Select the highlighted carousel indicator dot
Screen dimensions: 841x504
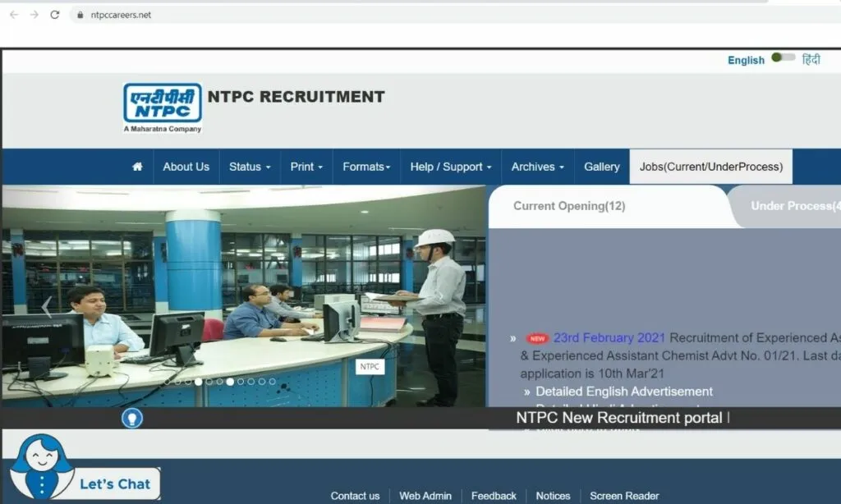230,382
